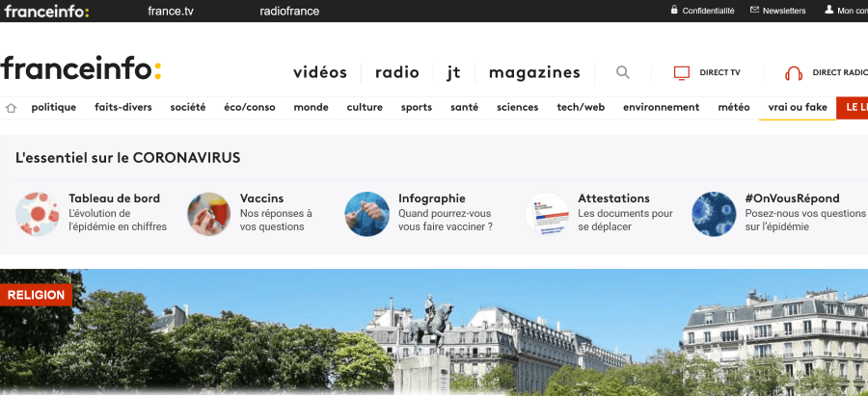Select the tech/web category
This screenshot has height=396, width=868.
point(581,107)
